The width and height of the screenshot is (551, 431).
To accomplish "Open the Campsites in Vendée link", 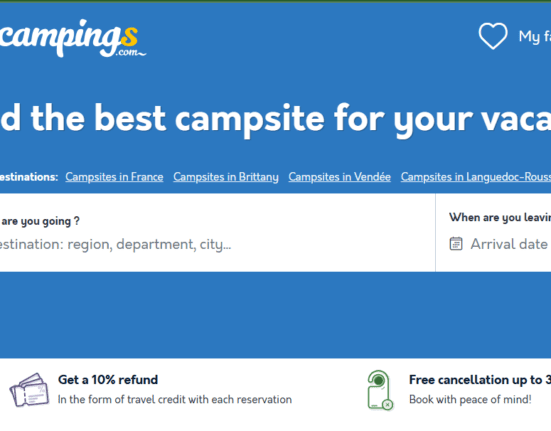I will click(x=339, y=177).
